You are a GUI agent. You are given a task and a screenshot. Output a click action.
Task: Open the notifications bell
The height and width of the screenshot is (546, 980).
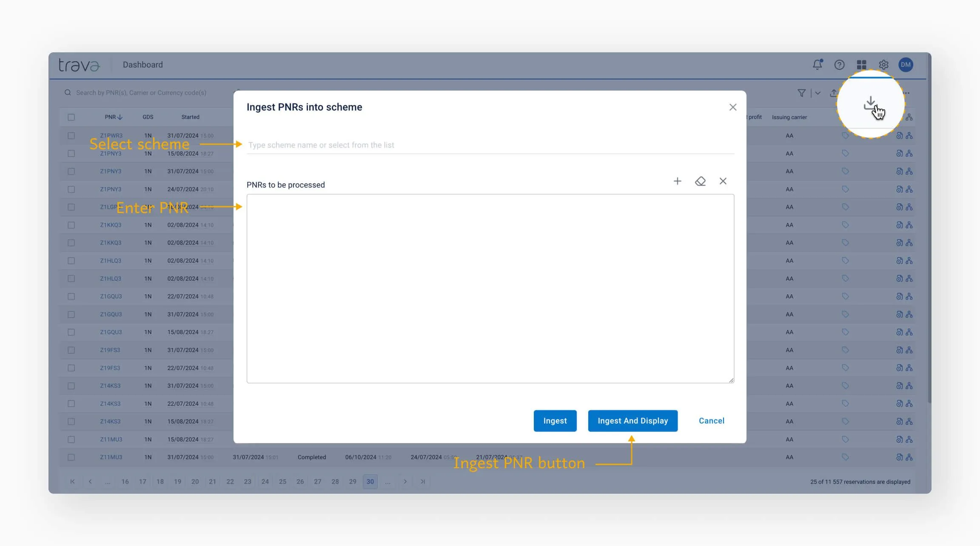(818, 65)
